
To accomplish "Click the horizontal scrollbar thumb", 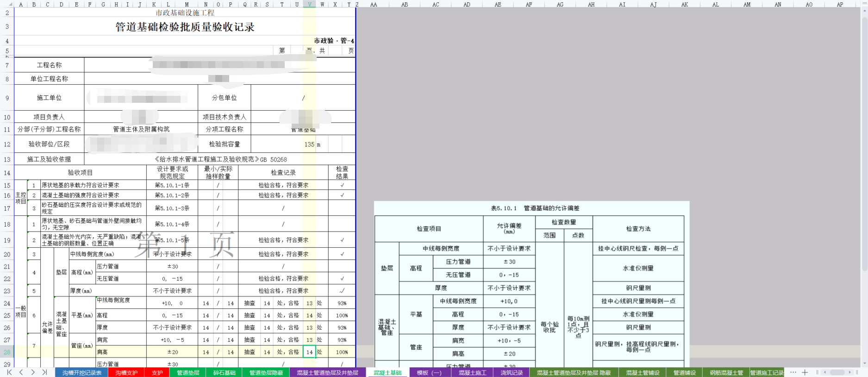I will 837,372.
